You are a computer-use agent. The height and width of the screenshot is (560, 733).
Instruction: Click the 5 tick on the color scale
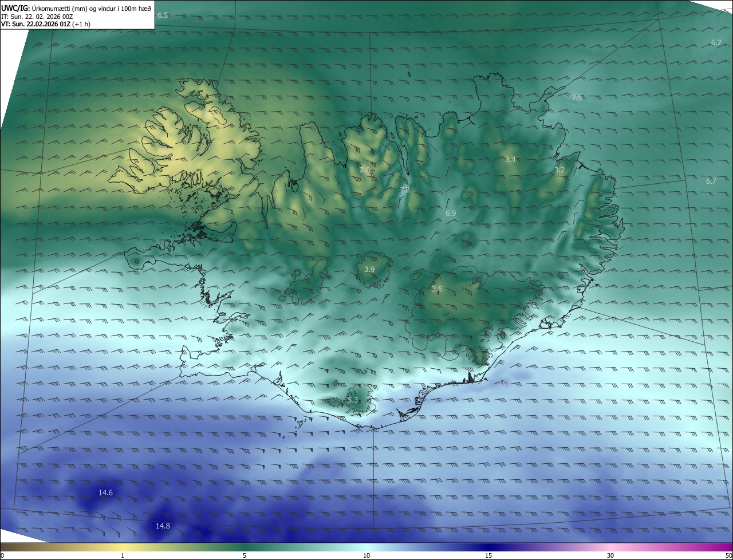click(245, 555)
